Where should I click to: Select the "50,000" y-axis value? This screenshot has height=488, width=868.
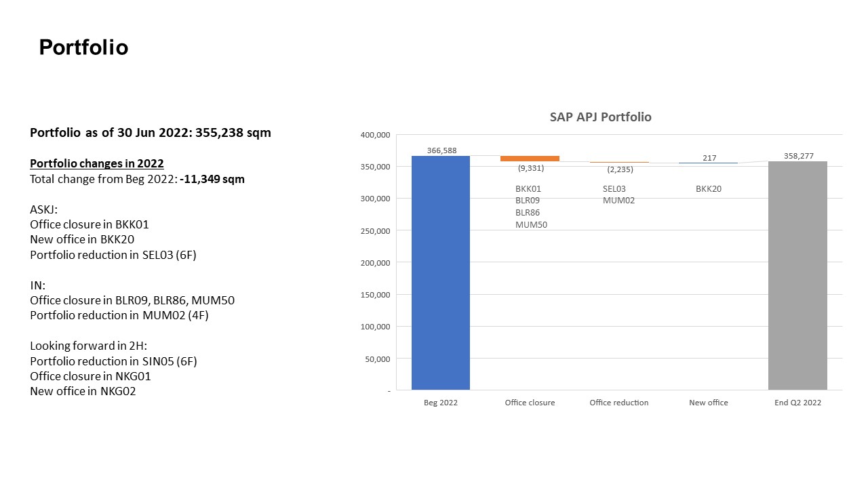377,359
